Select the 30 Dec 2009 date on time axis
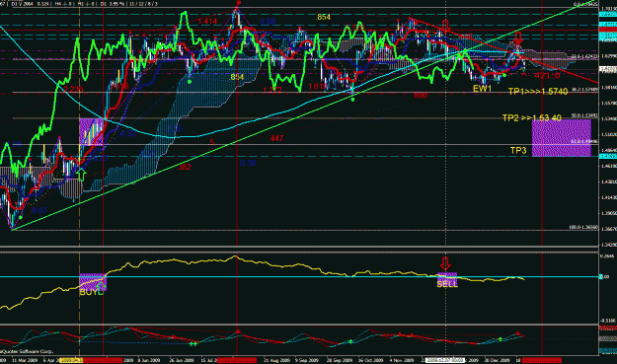 [497, 360]
